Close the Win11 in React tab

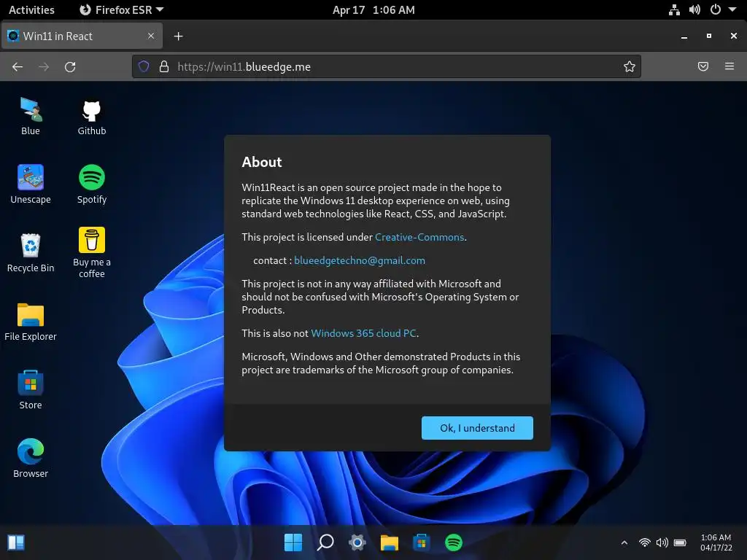[x=151, y=36]
